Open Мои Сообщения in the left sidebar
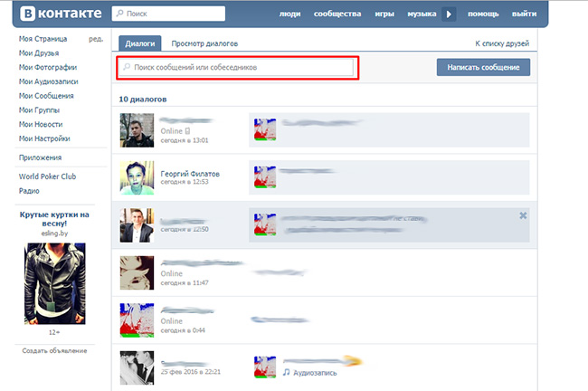Screen dimensions: 588x391 tap(46, 95)
